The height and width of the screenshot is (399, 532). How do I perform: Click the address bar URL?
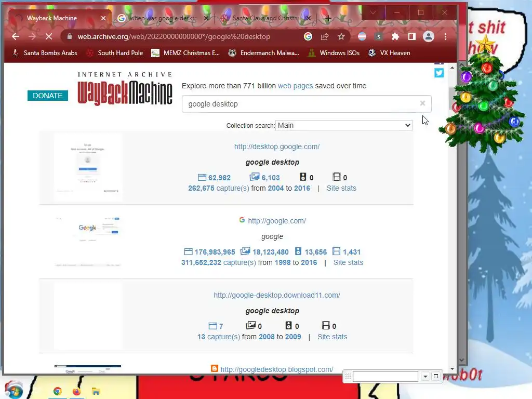click(174, 37)
